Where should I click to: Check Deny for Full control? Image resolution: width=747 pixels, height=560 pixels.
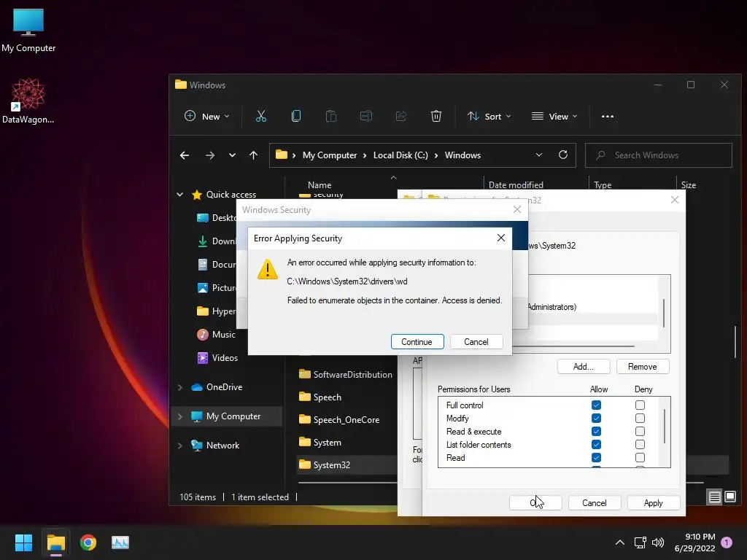pos(640,405)
